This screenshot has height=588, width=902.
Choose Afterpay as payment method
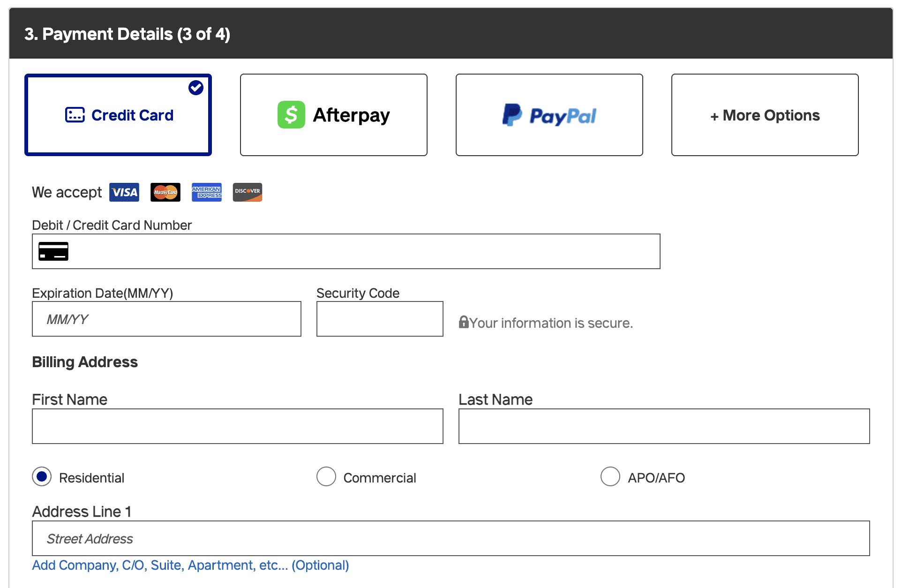(334, 115)
